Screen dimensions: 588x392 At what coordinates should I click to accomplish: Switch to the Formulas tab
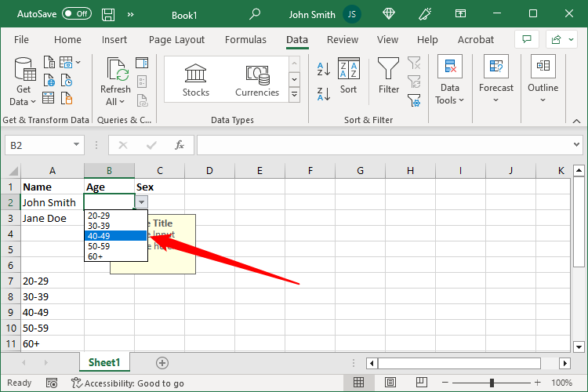tap(245, 40)
